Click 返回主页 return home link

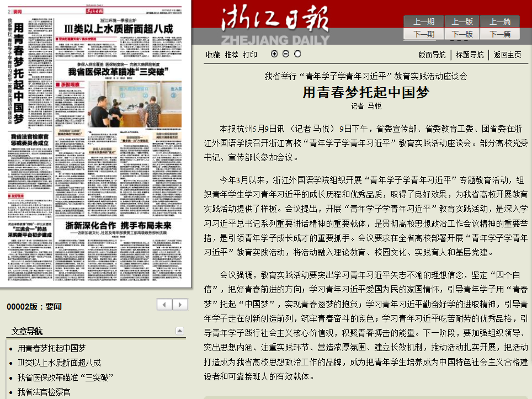[507, 55]
